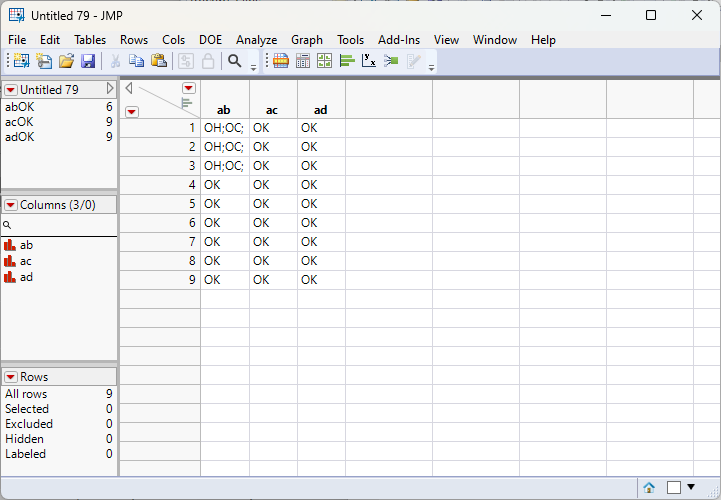Click the grayed pencil edit icon
Image resolution: width=721 pixels, height=500 pixels.
tap(414, 61)
